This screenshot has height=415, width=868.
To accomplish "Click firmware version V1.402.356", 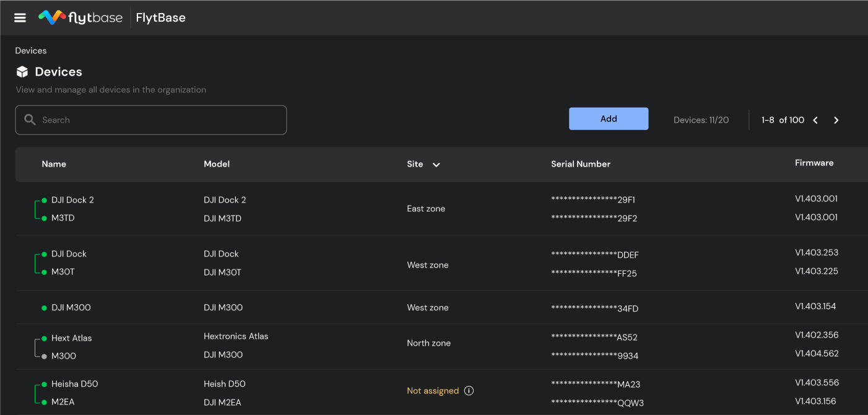I will pos(817,335).
